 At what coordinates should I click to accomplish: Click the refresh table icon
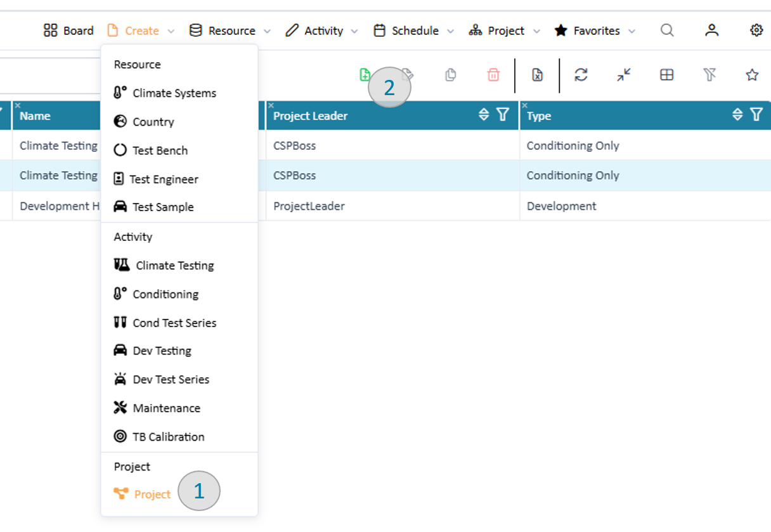point(581,75)
